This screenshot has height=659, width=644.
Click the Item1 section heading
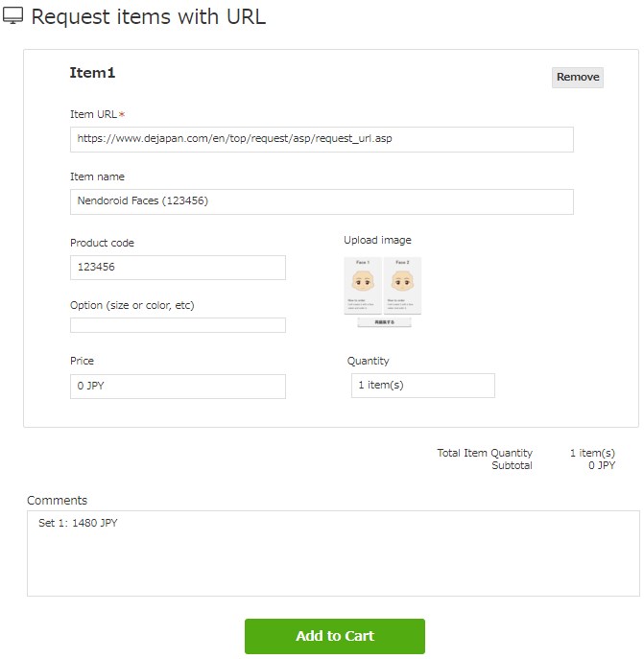[x=92, y=73]
